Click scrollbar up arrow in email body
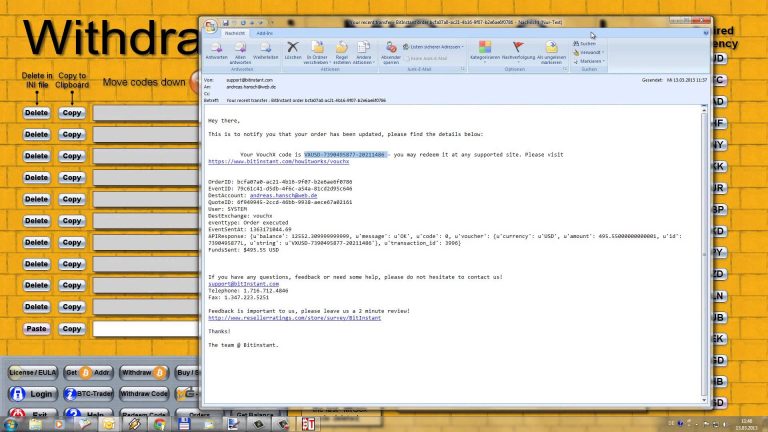Screen dimensions: 768x432 pyautogui.click(x=704, y=111)
